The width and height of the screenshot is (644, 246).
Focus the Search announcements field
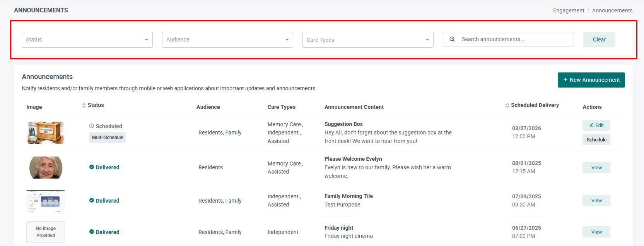508,39
